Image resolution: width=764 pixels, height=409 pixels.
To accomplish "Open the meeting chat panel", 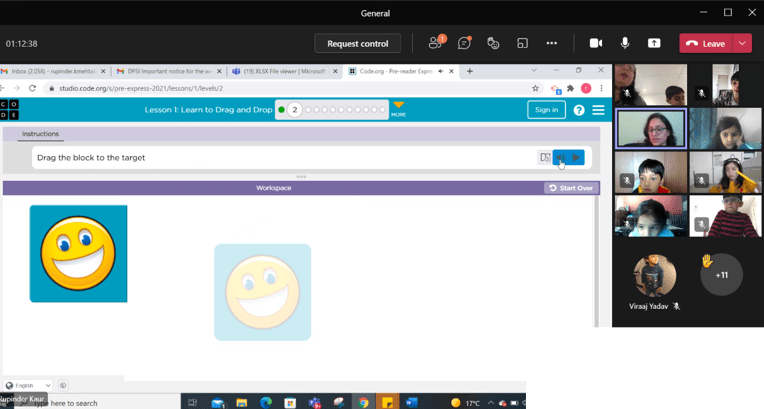I will point(464,43).
